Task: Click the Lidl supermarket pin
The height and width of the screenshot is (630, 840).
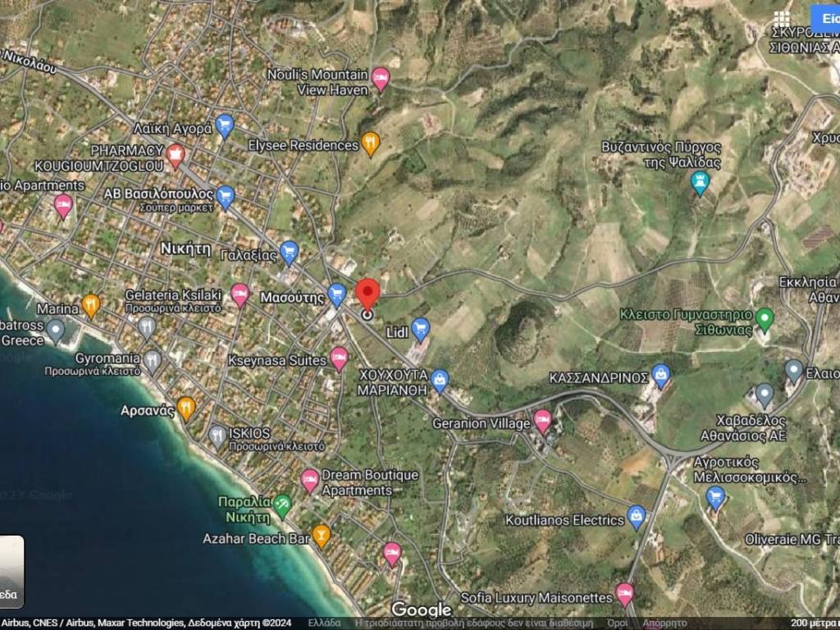Action: 420,330
